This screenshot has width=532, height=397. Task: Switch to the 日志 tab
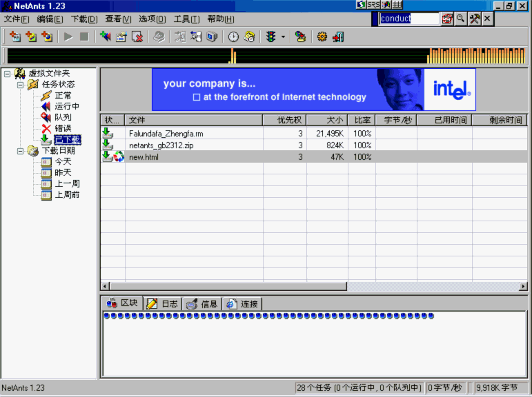162,303
